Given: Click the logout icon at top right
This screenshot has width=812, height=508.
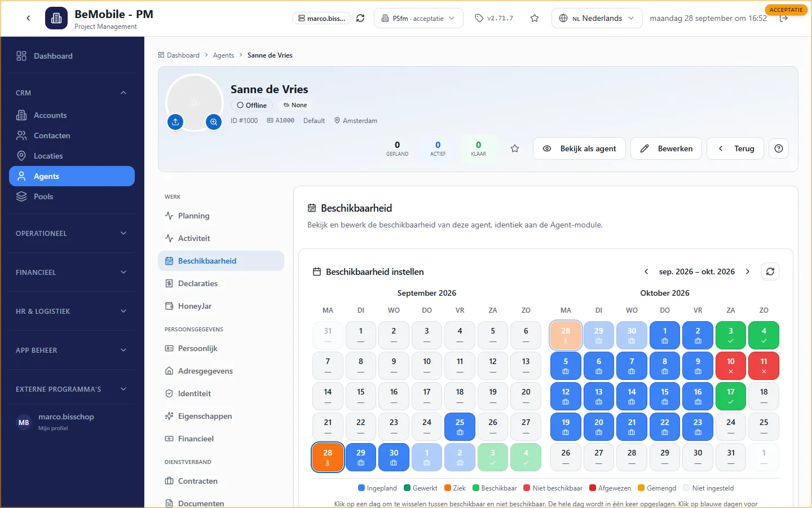Looking at the screenshot, I should 783,19.
